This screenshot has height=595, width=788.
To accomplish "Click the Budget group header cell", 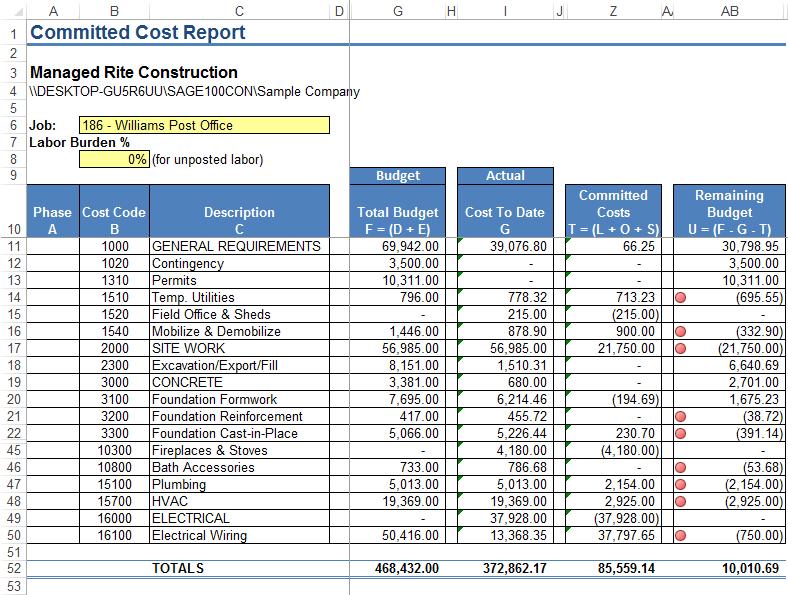I will point(398,175).
